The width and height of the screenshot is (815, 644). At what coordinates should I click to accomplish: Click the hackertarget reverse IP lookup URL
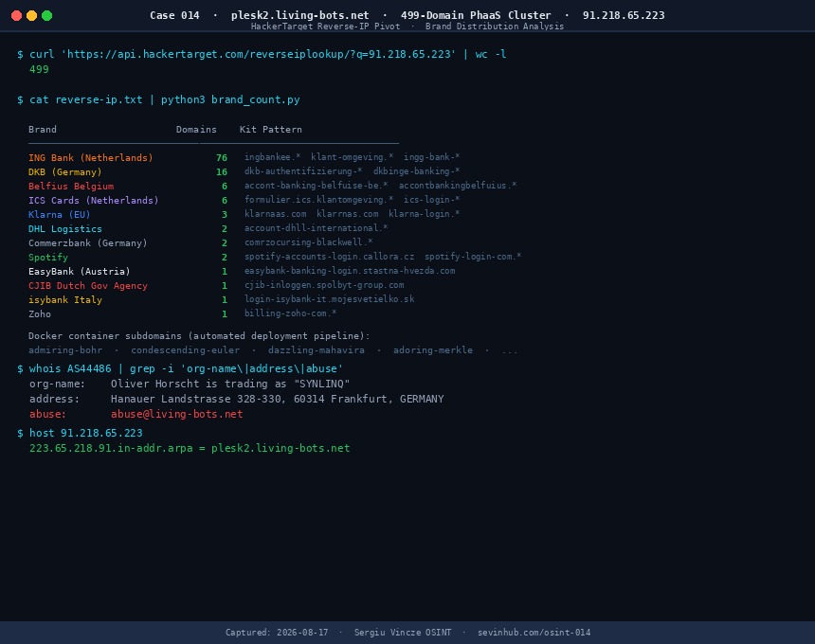259,54
